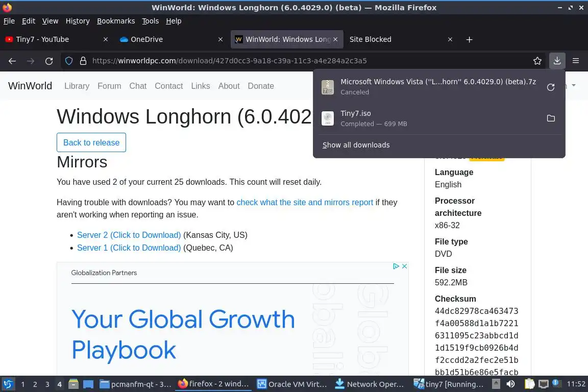
Task: Open the volume control in system tray
Action: pyautogui.click(x=510, y=384)
